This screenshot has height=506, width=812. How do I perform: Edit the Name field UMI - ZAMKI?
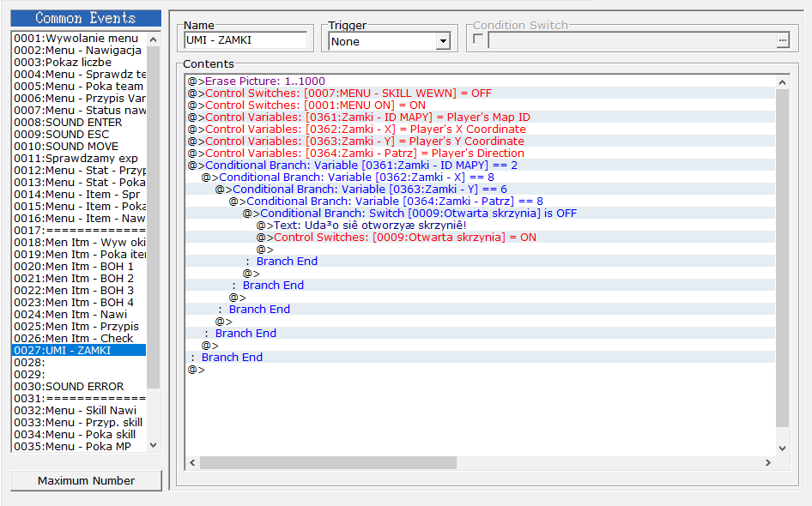245,40
